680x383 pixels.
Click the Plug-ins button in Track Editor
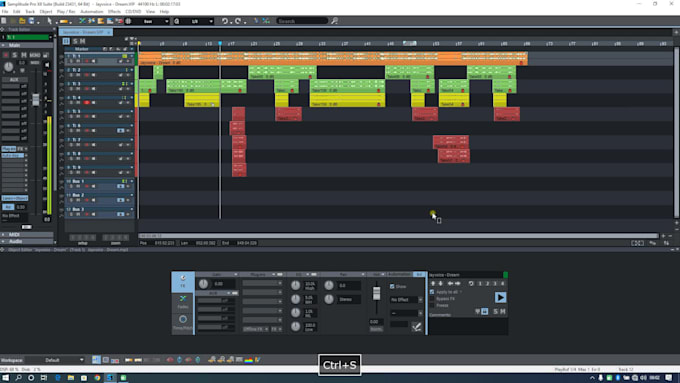tap(8, 149)
